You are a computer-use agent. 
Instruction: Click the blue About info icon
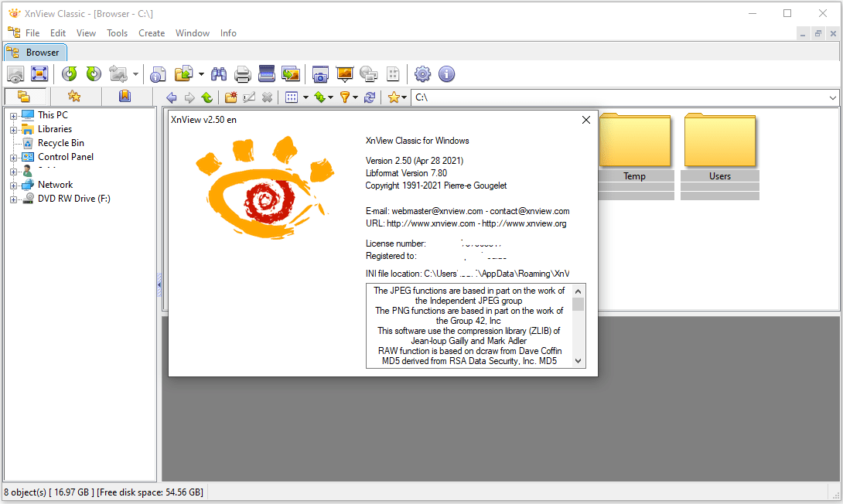point(447,74)
